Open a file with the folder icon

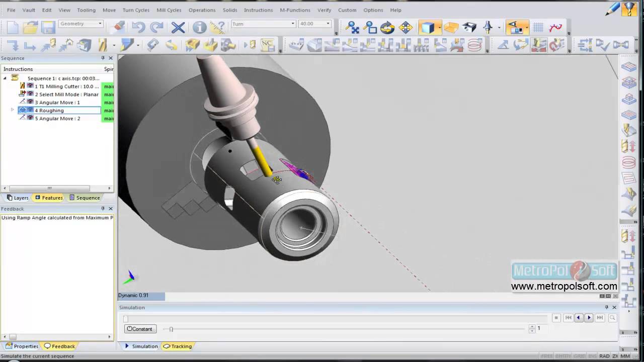(30, 27)
